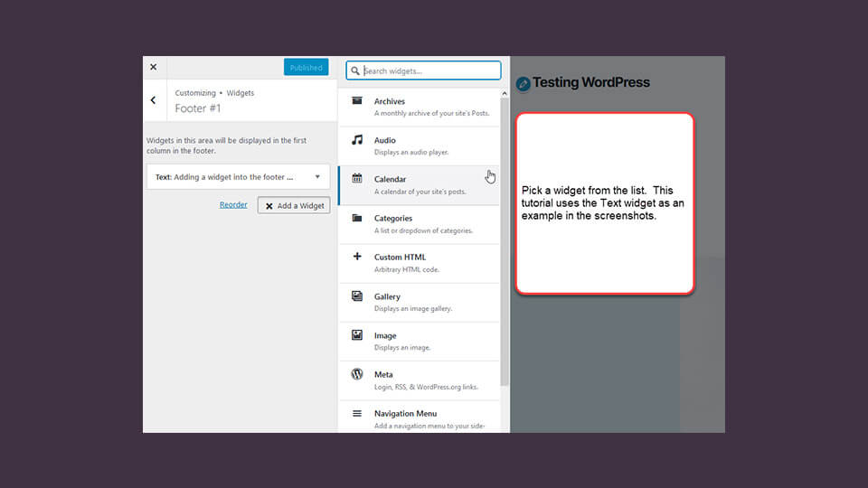Select the Navigation Menu hamburger icon
The height and width of the screenshot is (488, 868).
[x=357, y=413]
